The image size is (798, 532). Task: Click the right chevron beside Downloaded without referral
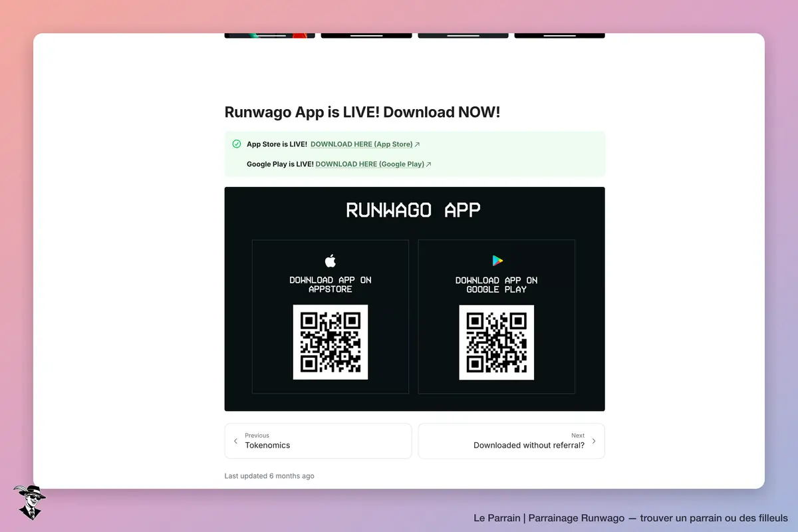coord(594,441)
